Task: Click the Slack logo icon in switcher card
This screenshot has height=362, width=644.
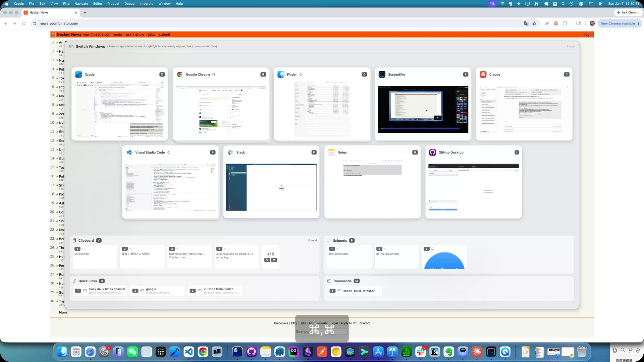Action: pyautogui.click(x=230, y=152)
